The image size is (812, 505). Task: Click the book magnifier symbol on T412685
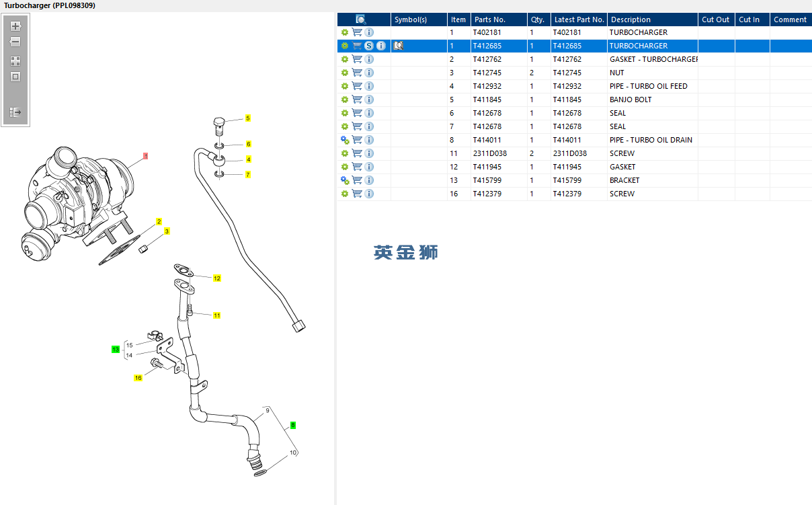click(399, 46)
